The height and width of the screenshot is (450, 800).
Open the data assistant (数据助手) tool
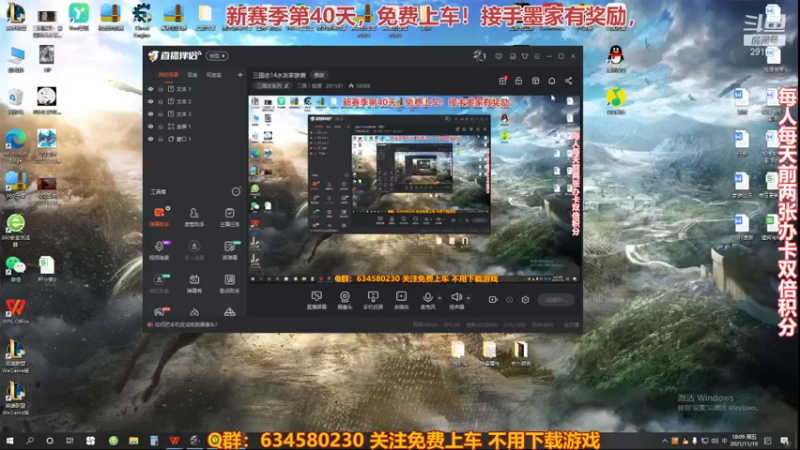click(x=230, y=283)
